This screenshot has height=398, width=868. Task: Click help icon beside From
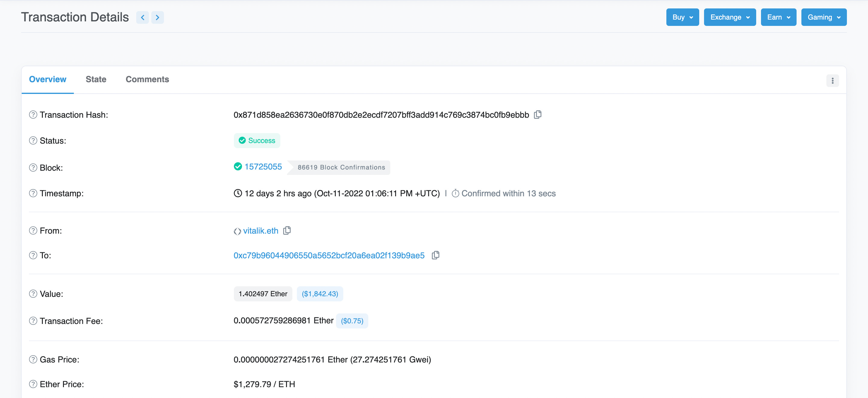click(x=33, y=230)
